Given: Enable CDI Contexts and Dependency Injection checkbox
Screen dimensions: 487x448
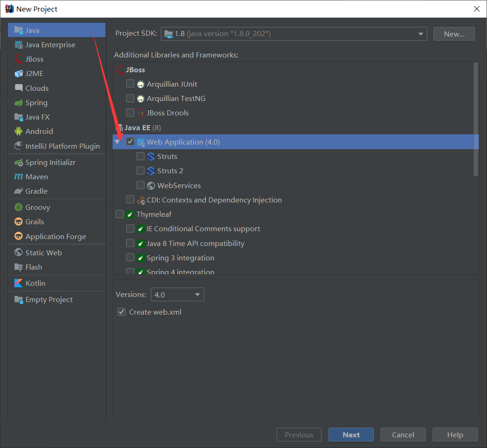Looking at the screenshot, I should pyautogui.click(x=130, y=199).
